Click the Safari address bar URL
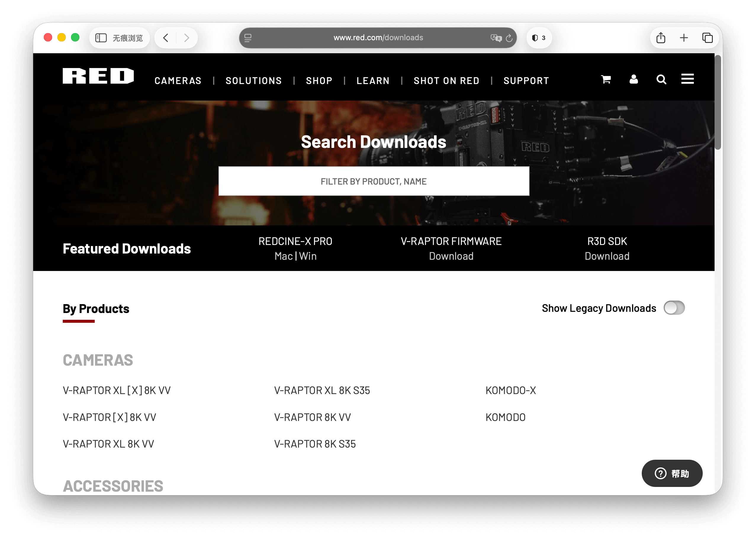Image resolution: width=756 pixels, height=539 pixels. (x=378, y=38)
